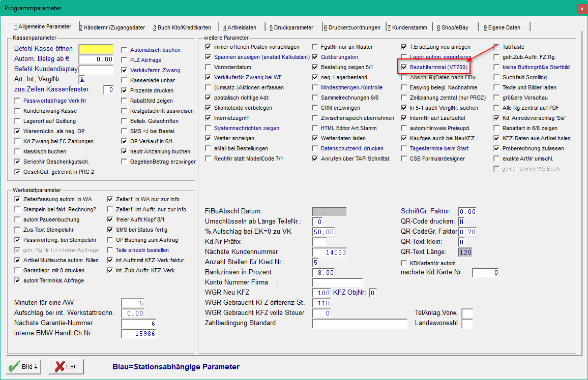Click Bankzinsen in Prozent field

click(x=324, y=272)
